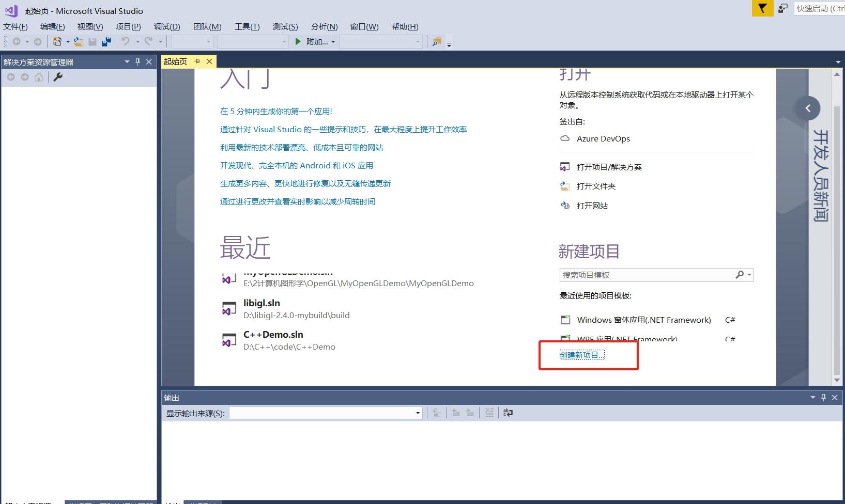Toggle word wrap in the Output panel

(508, 413)
